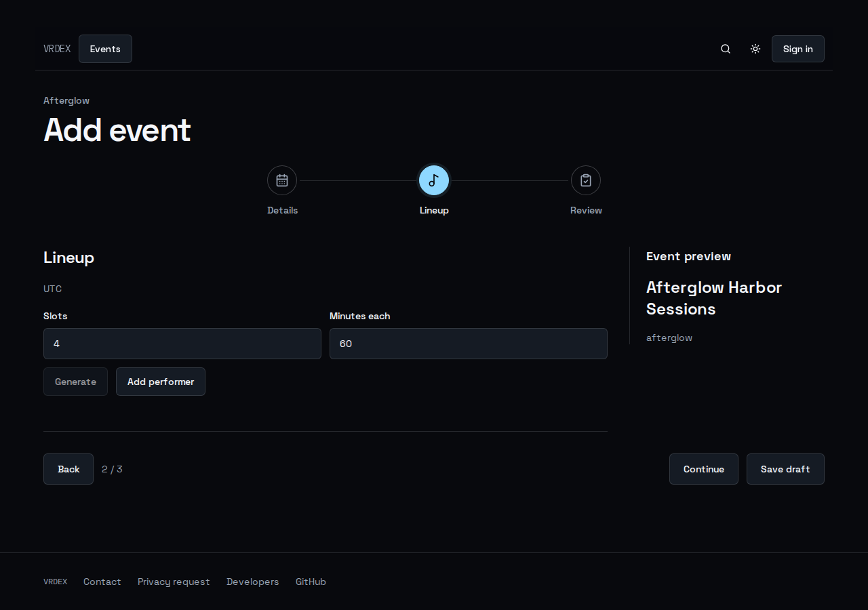Go back with the Back button

[68, 469]
